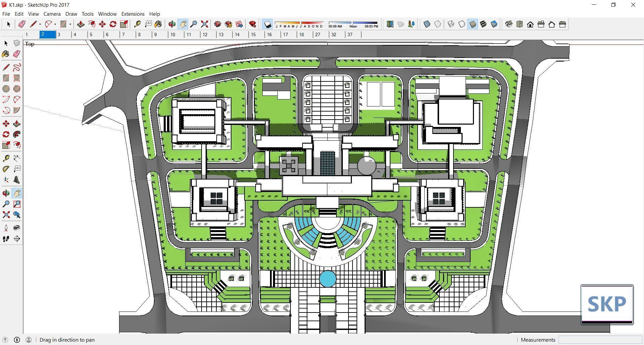Open the File menu

[x=6, y=14]
